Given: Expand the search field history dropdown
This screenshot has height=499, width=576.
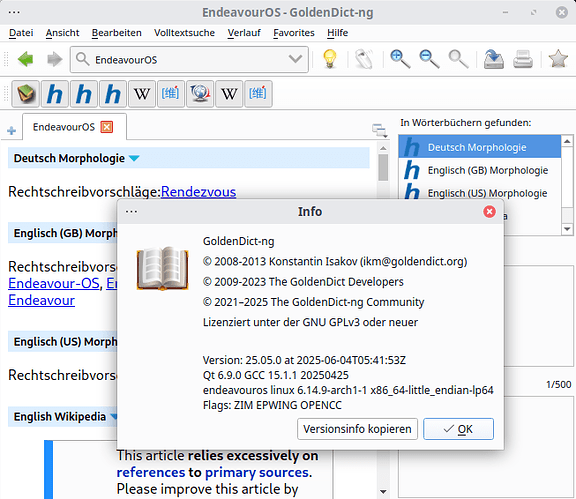Looking at the screenshot, I should [295, 59].
